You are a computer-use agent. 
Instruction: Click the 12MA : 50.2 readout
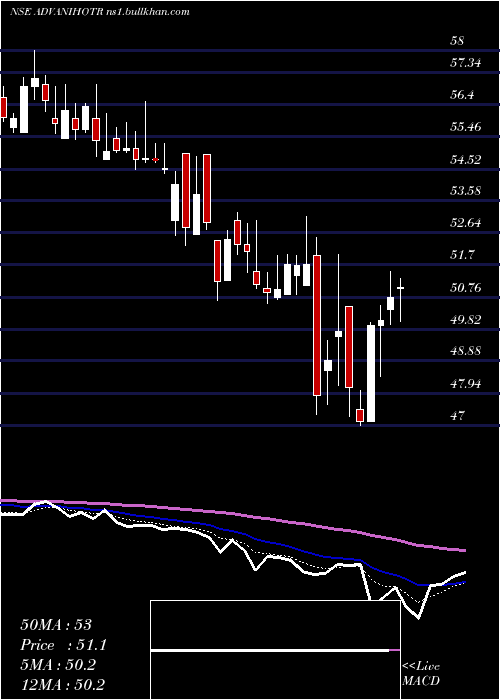62,685
